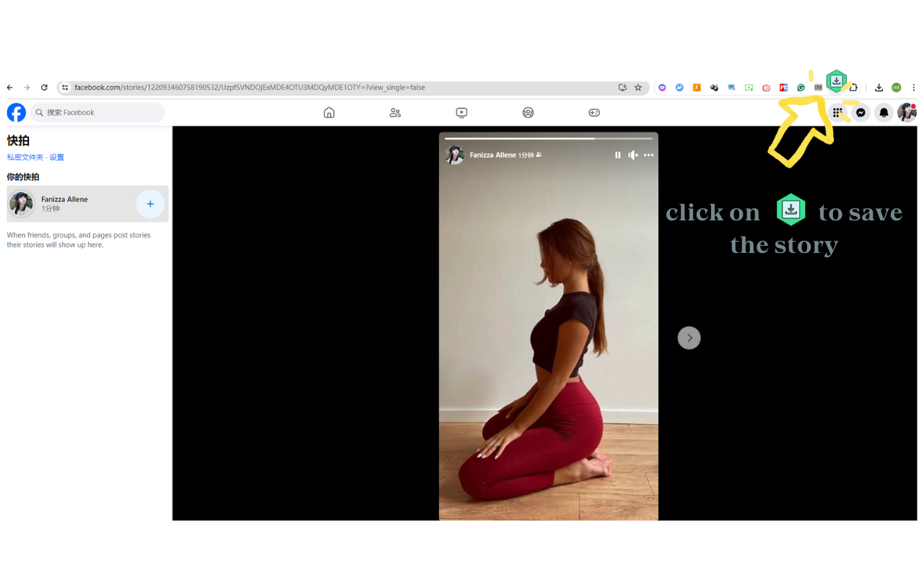Viewport: 924px width, 578px height.
Task: Open the blue image tool extension
Action: 731,87
